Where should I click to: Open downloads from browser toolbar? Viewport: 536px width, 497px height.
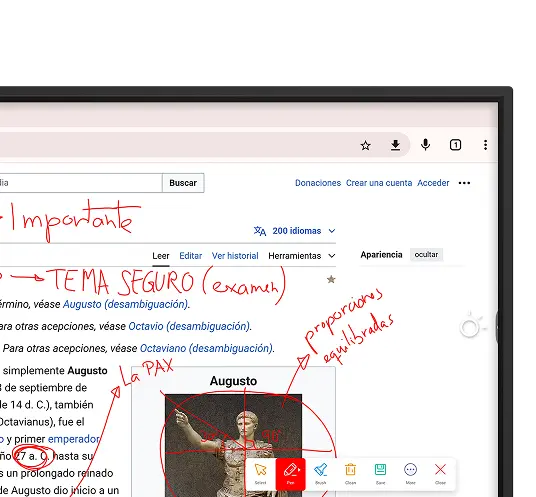(x=396, y=145)
